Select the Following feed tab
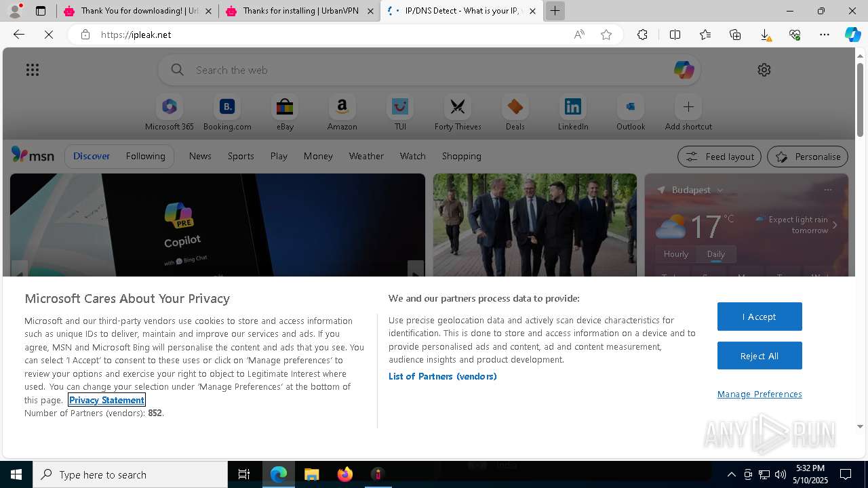The image size is (868, 488). 145,156
